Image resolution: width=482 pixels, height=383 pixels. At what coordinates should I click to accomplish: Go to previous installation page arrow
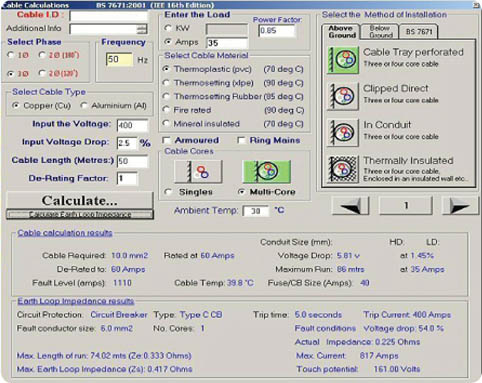(x=351, y=206)
